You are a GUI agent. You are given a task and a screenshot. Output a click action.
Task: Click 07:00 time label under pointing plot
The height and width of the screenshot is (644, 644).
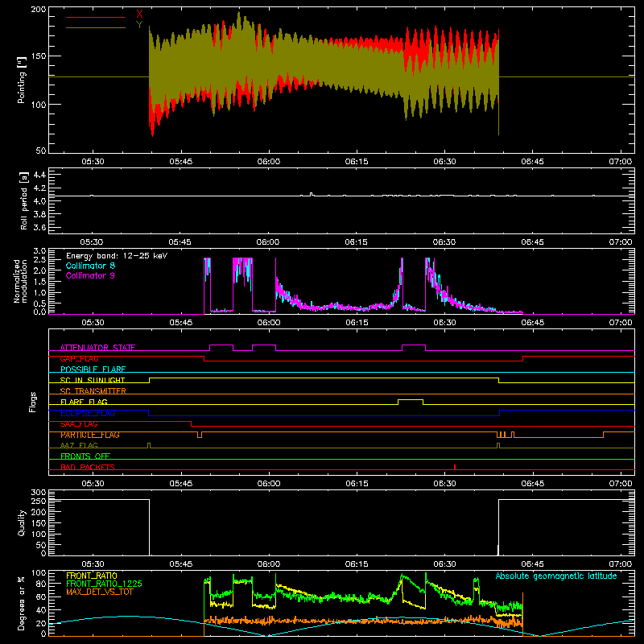(620, 162)
